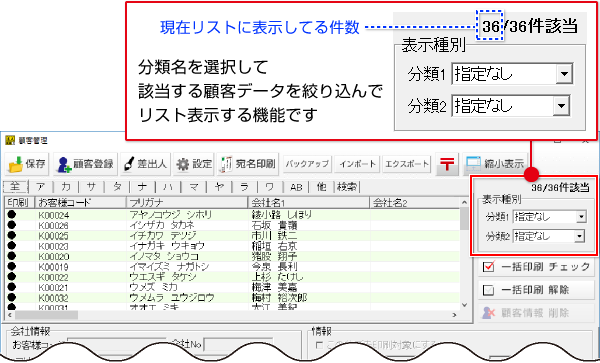Select the カ kana index tab
Screen dimensions: 600x363
tap(66, 187)
